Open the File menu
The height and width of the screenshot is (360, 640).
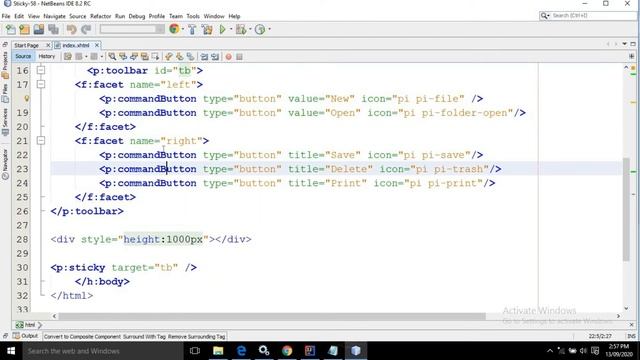[x=6, y=16]
